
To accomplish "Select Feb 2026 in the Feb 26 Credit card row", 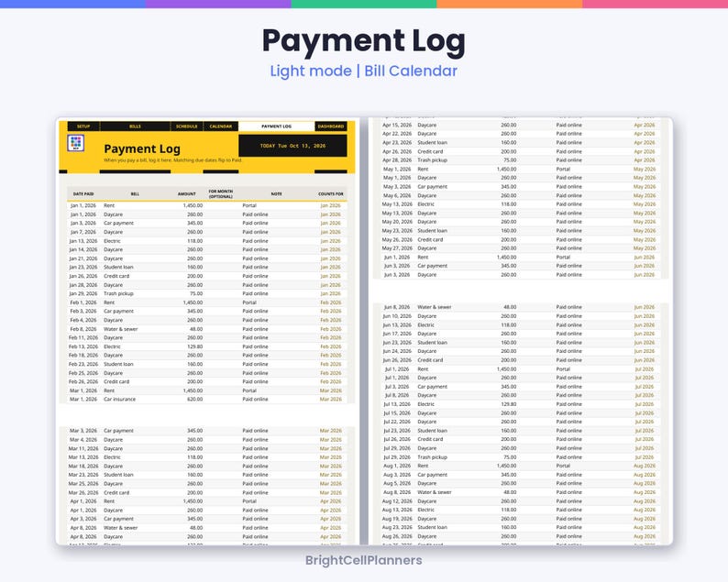I will click(x=331, y=382).
